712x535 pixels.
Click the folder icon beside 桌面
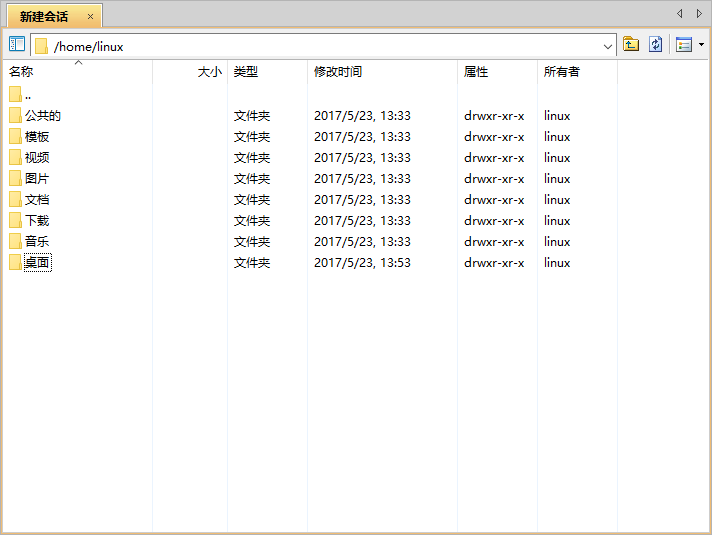(x=15, y=262)
